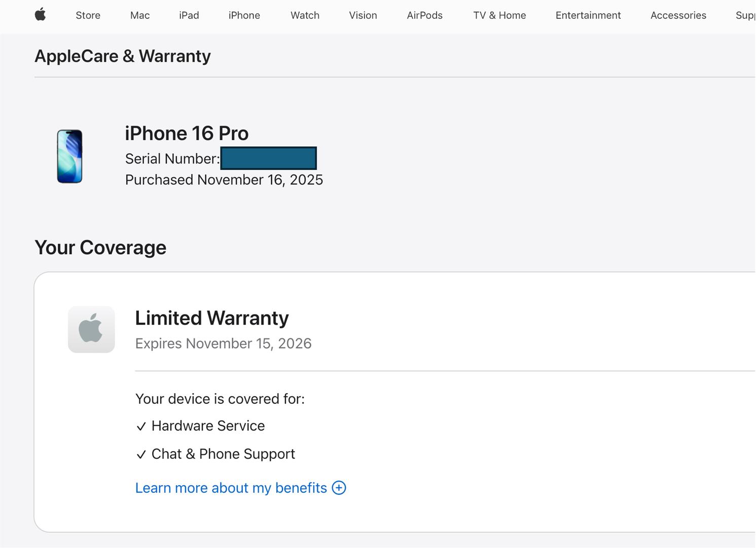Select iPhone in the top navigation

[x=244, y=15]
